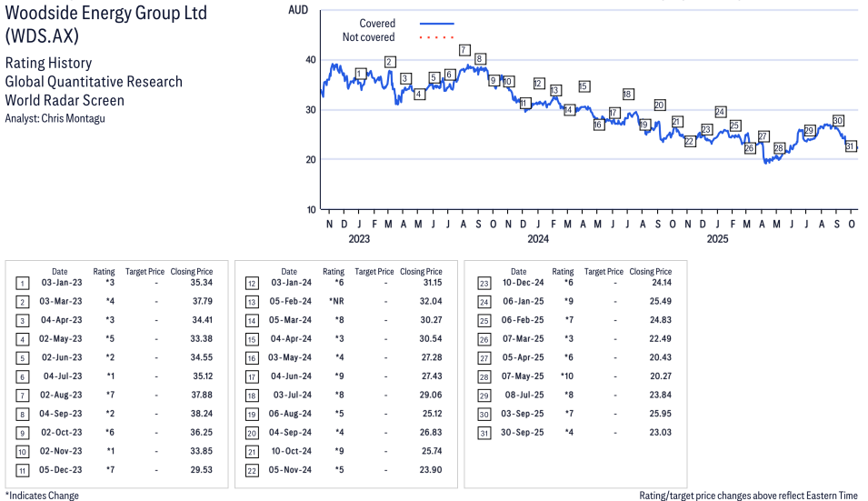Select chart marker 24 in early 2025
This screenshot has width=868, height=501.
(x=720, y=112)
